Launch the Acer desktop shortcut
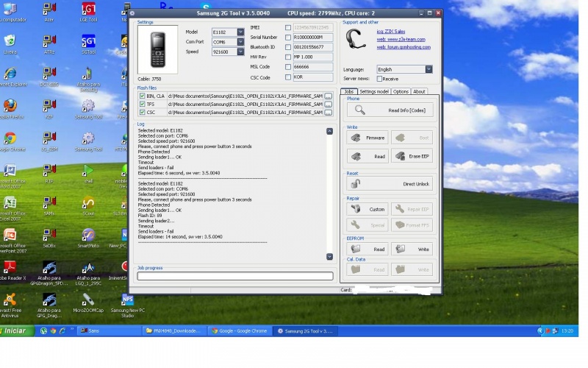The height and width of the screenshot is (368, 588). 49,12
